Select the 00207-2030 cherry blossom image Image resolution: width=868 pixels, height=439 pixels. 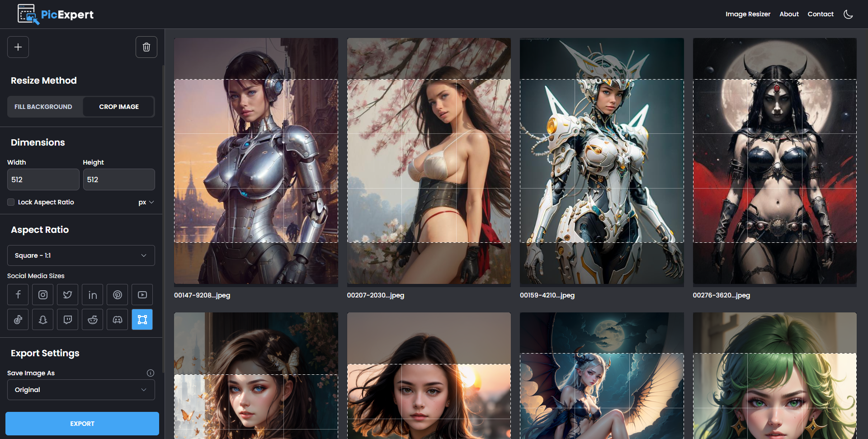(x=429, y=161)
